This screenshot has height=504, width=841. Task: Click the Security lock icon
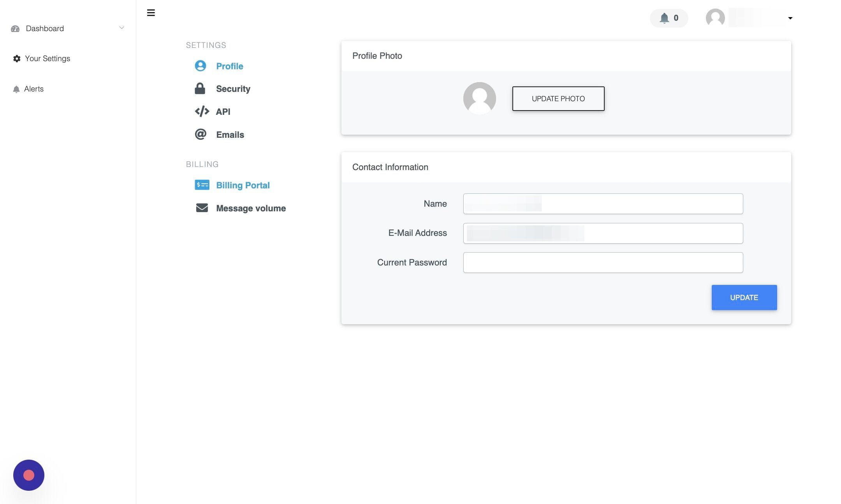click(200, 89)
